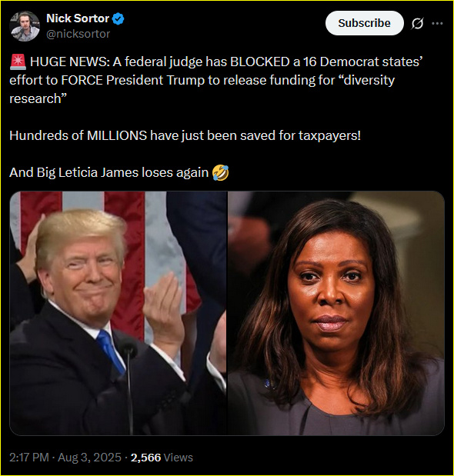
Task: Open the right photo of the woman
Action: 336,313
